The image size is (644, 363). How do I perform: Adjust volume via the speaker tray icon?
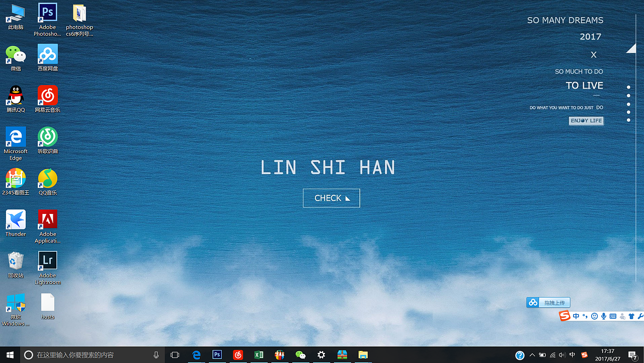(x=562, y=355)
